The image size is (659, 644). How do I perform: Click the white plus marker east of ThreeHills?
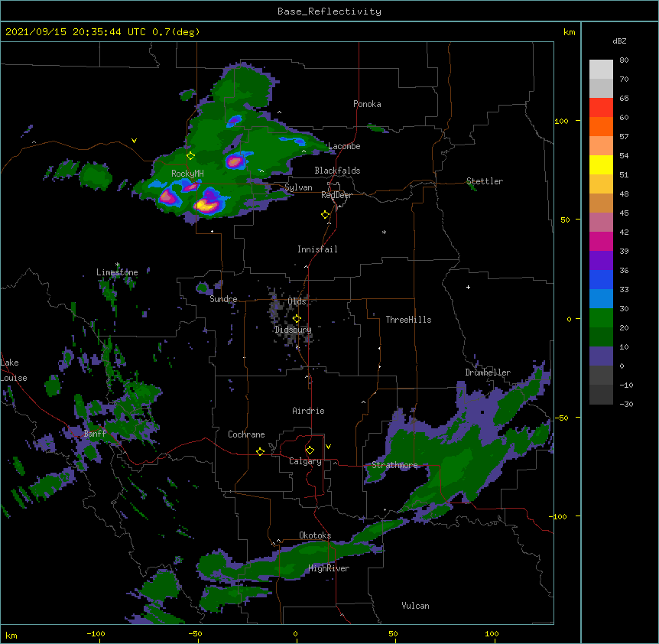(x=468, y=287)
